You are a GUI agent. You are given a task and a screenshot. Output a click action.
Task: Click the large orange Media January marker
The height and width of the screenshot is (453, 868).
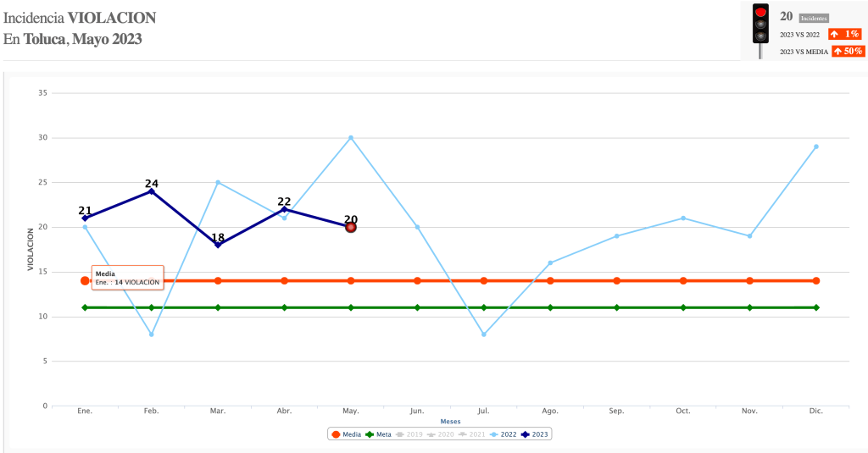85,280
